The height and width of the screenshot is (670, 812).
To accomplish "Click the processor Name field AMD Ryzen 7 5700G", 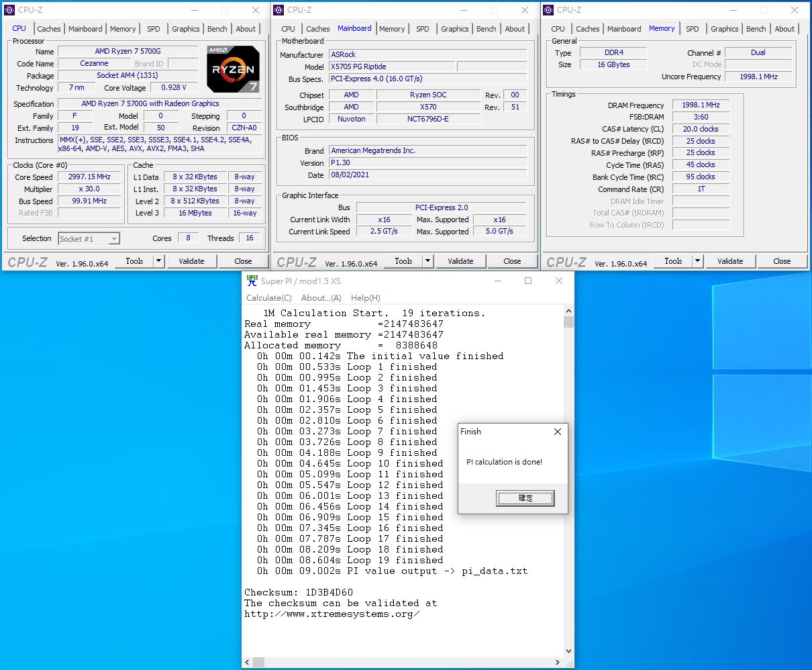I will pos(128,52).
